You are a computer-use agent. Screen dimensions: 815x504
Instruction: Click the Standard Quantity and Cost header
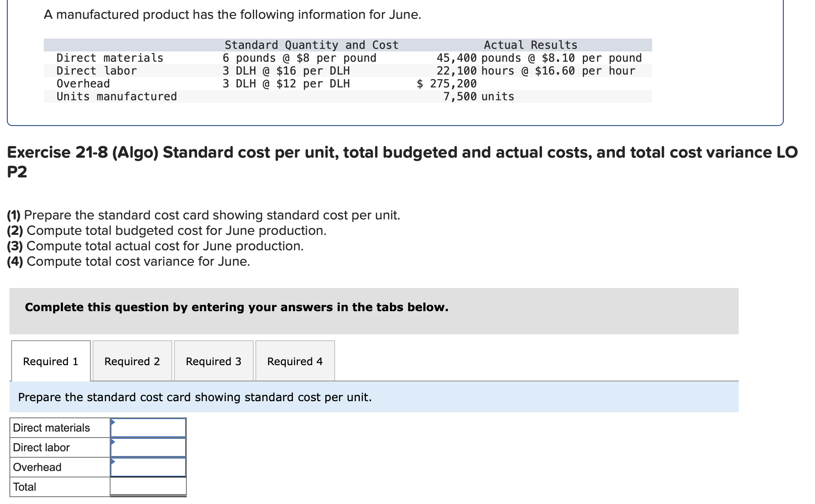pyautogui.click(x=312, y=45)
